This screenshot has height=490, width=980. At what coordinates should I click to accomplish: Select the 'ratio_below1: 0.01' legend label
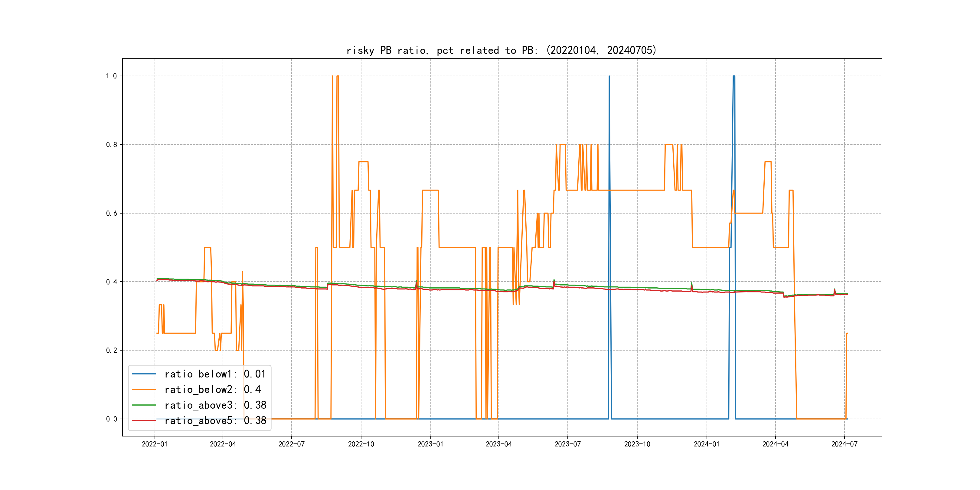point(215,374)
